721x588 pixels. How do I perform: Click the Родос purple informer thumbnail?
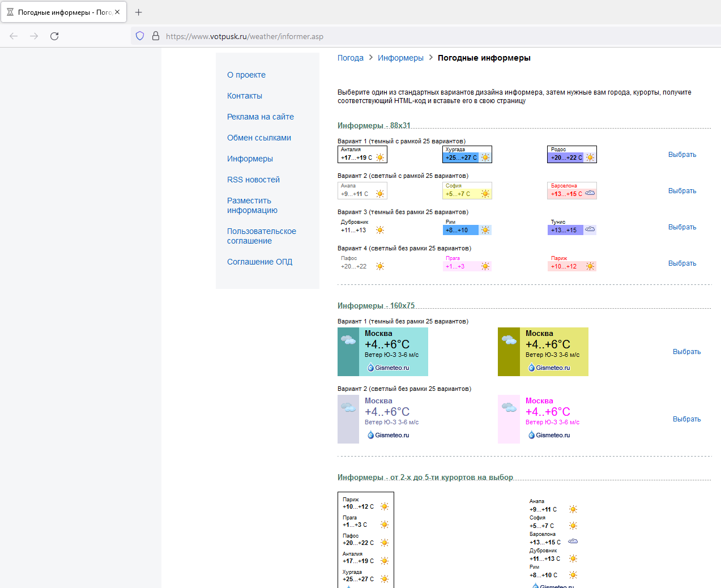pyautogui.click(x=572, y=155)
